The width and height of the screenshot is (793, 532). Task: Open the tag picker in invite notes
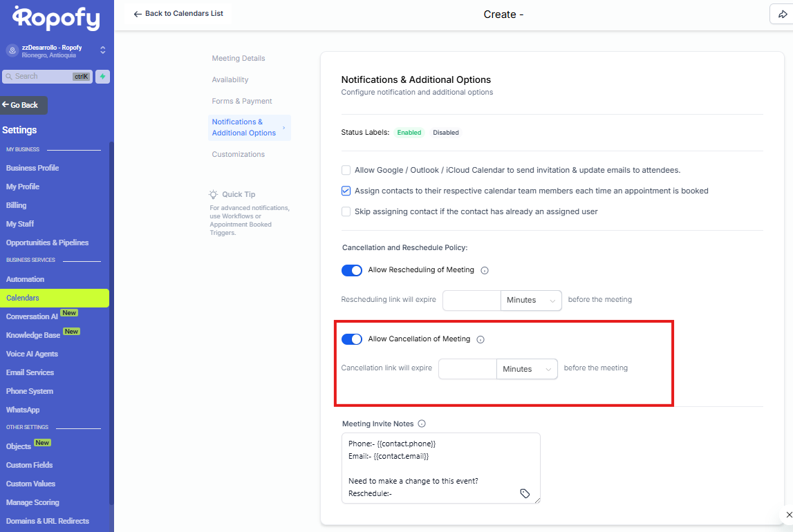[x=525, y=493]
